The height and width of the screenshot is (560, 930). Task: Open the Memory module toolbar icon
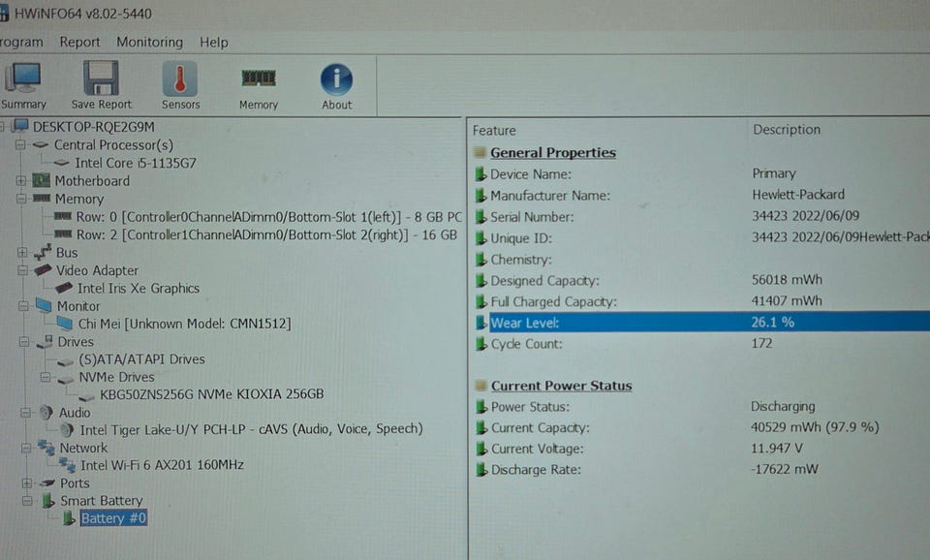click(258, 78)
